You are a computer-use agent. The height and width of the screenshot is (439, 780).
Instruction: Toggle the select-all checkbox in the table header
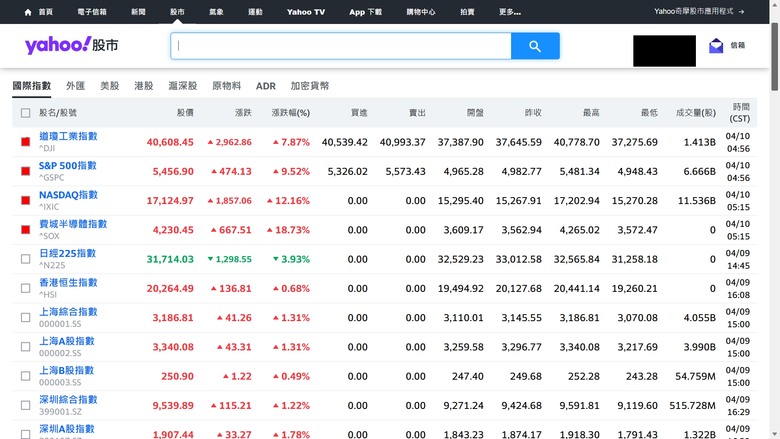click(x=25, y=113)
